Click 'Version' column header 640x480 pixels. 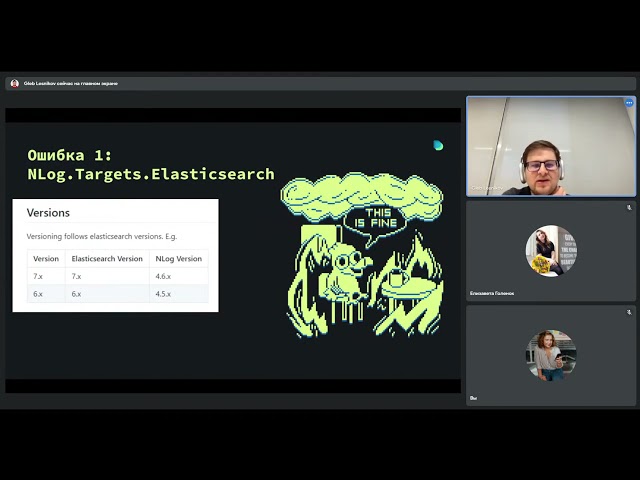point(46,258)
